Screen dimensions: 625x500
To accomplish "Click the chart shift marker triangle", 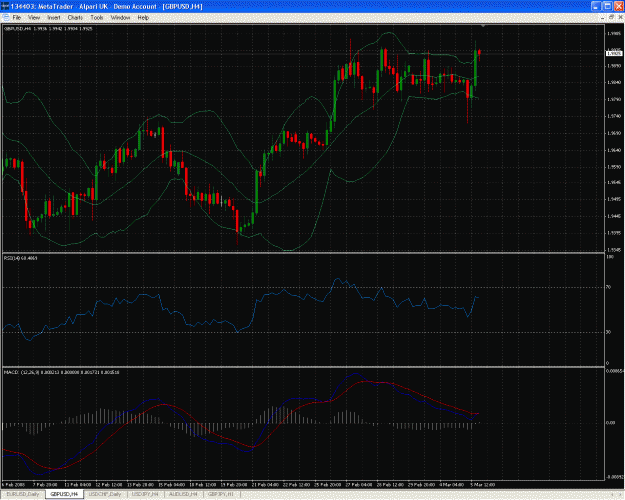I will tap(483, 26).
